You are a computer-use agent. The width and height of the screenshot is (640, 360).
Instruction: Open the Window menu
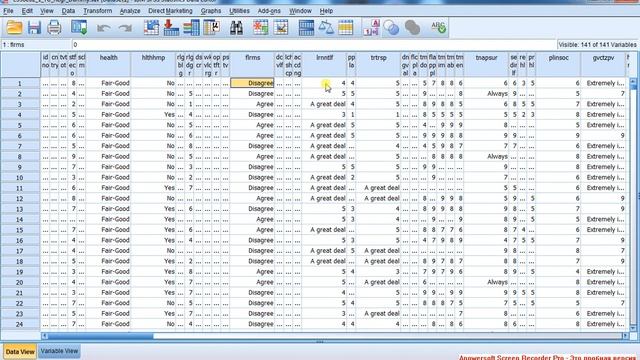pos(300,11)
